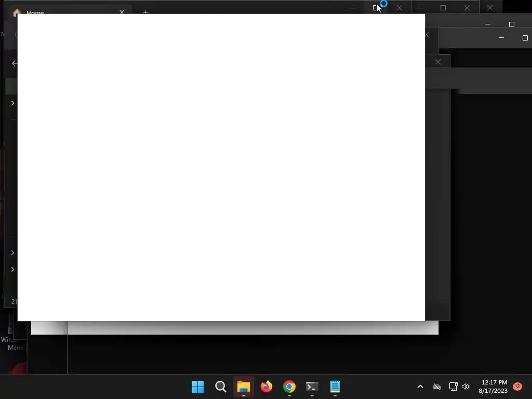Maximize the File Explorer window under the cursor
Image resolution: width=532 pixels, height=399 pixels.
click(x=376, y=8)
